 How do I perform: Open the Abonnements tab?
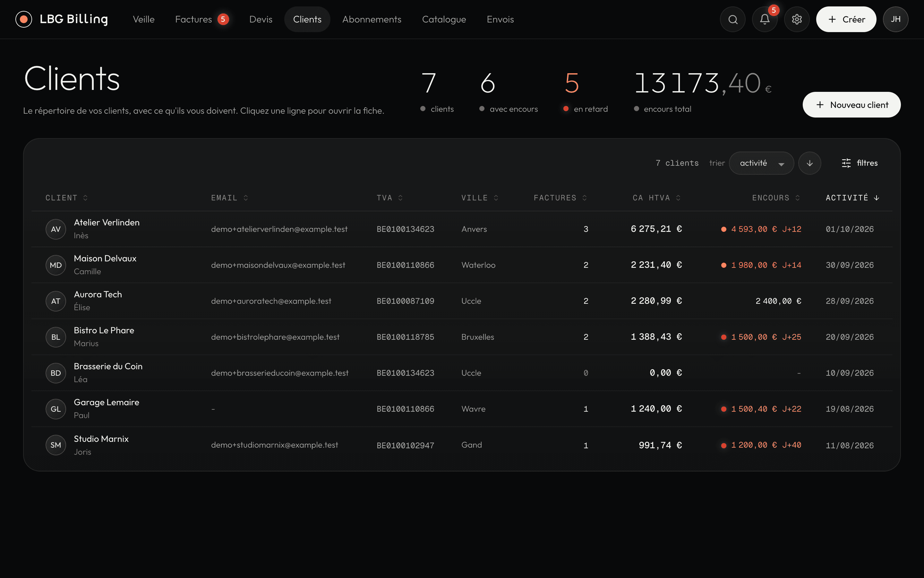click(372, 19)
